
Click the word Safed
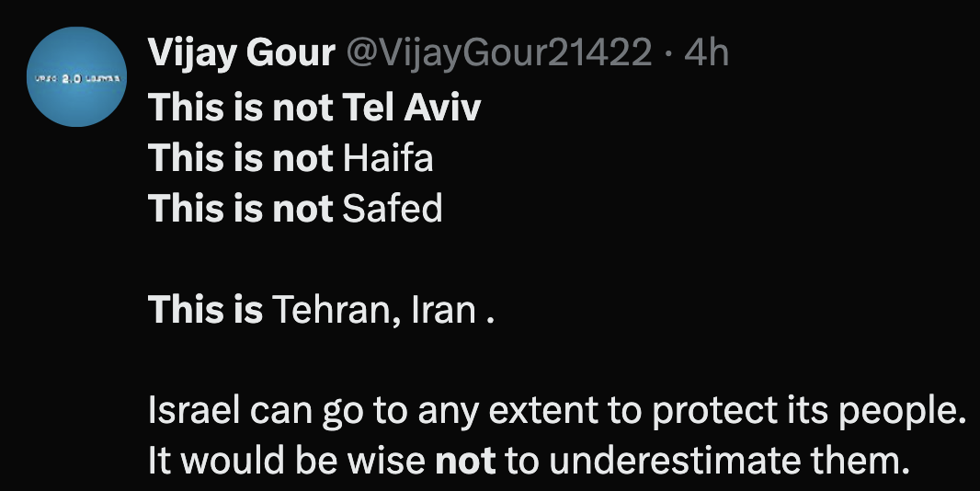(x=392, y=210)
